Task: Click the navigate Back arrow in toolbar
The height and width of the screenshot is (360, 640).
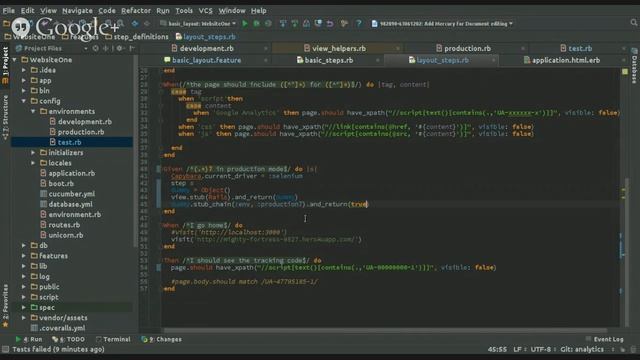Action: point(135,24)
